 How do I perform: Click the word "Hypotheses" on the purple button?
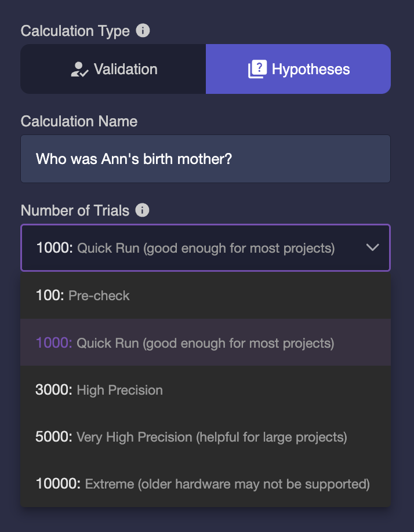pos(311,70)
